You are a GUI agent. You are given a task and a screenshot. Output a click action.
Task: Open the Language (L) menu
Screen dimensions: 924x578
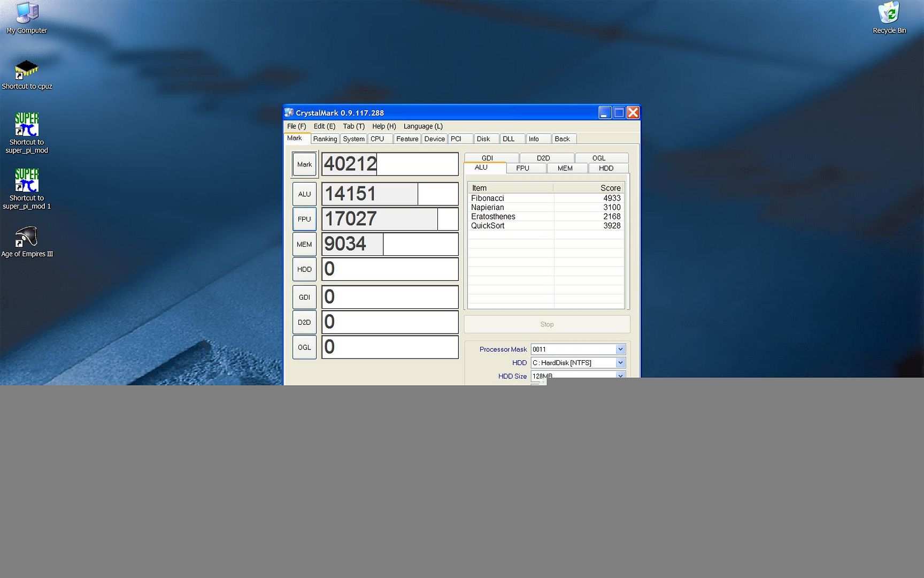423,126
